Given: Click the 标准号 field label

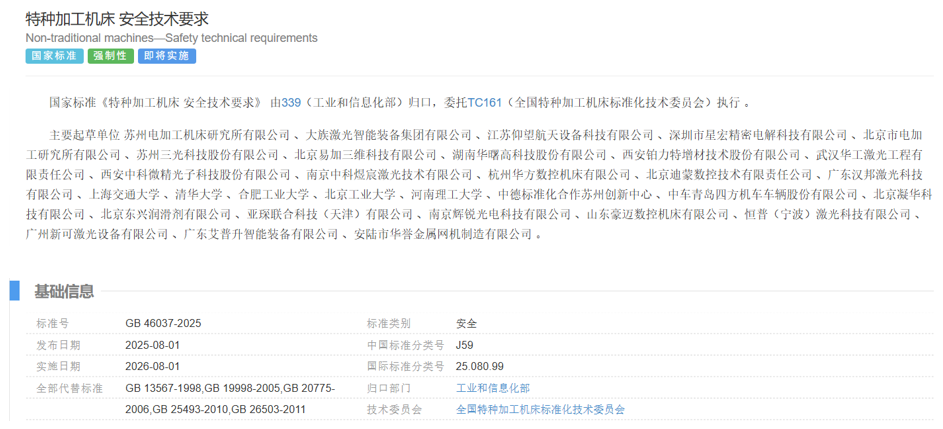Looking at the screenshot, I should tap(53, 323).
